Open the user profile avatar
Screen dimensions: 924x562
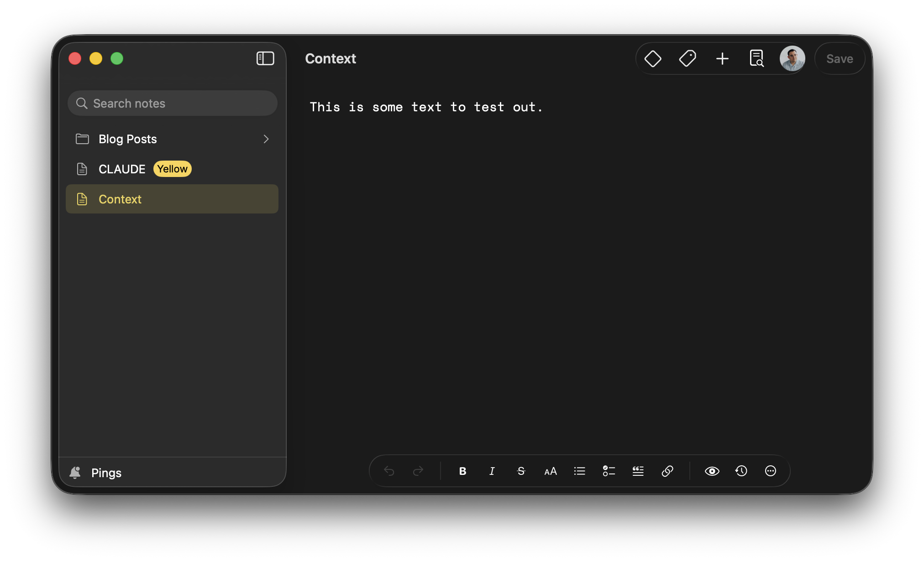click(792, 58)
